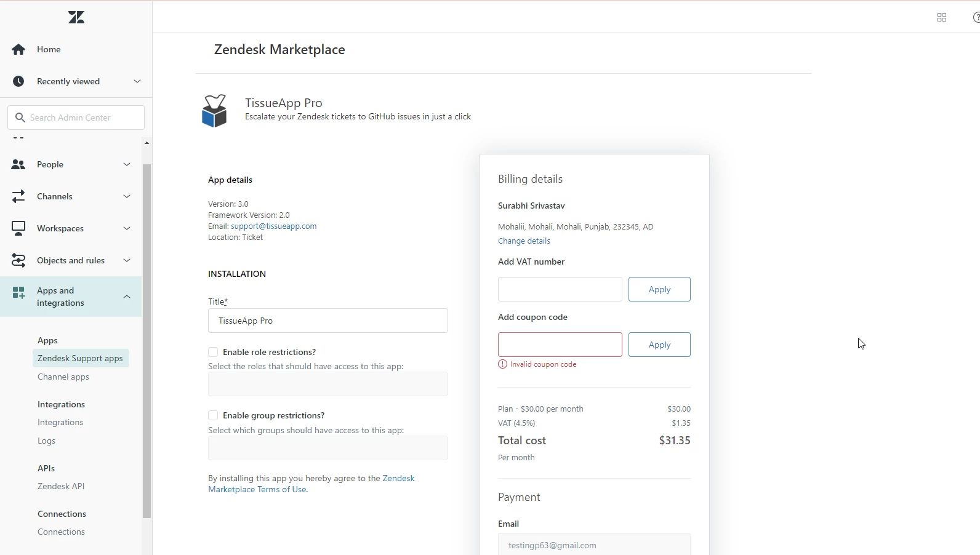Open the roles selection dropdown
980x555 pixels.
coord(327,384)
